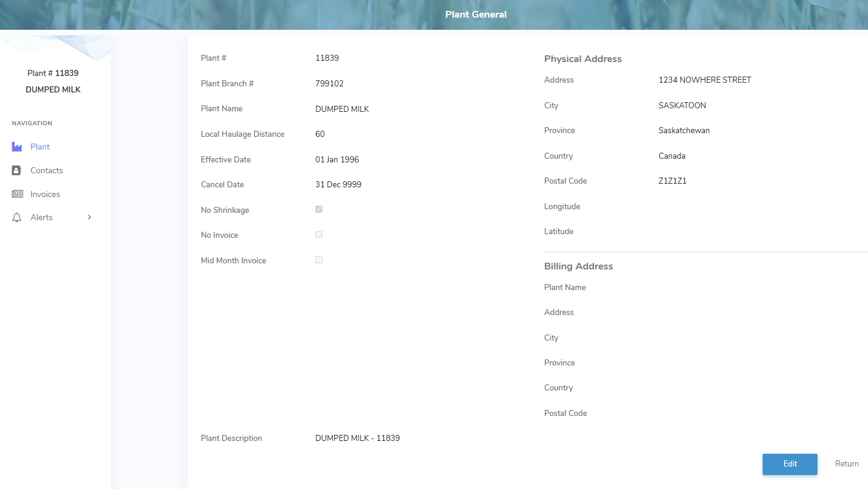
Task: Go to the Invoices navigation label
Action: [45, 194]
